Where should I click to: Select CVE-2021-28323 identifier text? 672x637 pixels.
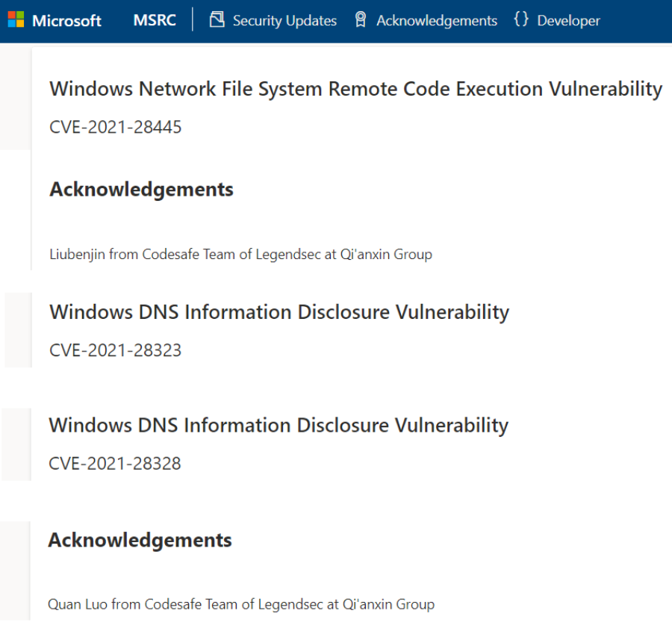pyautogui.click(x=115, y=351)
